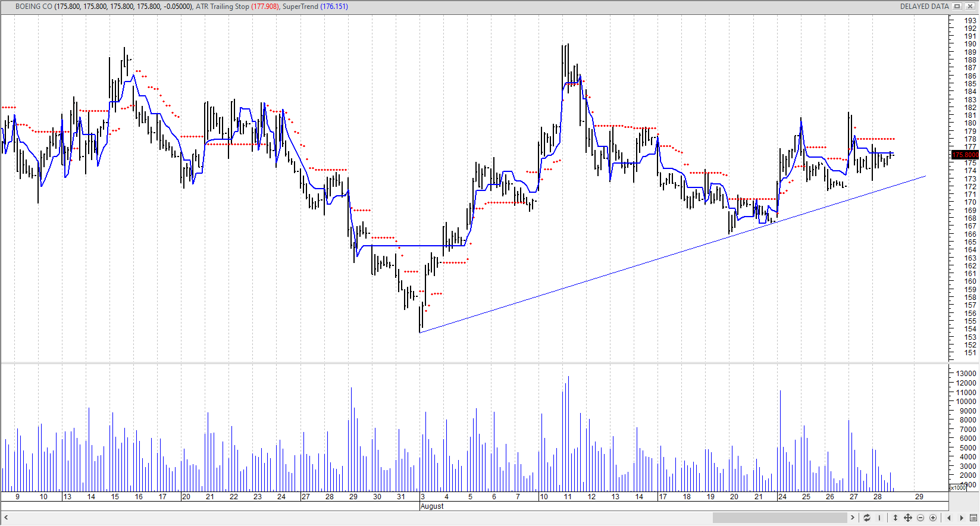Screen dimensions: 980x526
Task: Click the ATR Trailing Stop label
Action: click(223, 7)
